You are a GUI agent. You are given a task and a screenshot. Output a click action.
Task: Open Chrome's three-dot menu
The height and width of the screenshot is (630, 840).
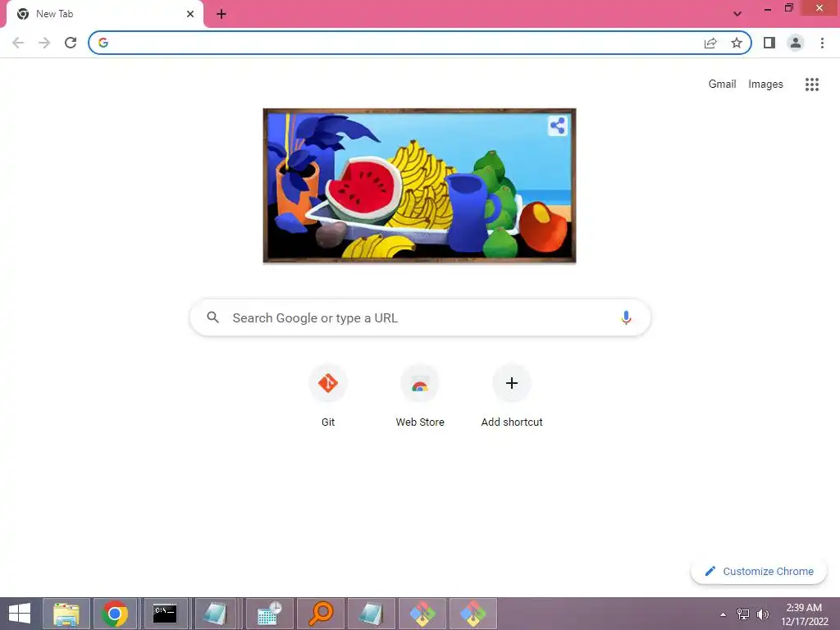[822, 43]
